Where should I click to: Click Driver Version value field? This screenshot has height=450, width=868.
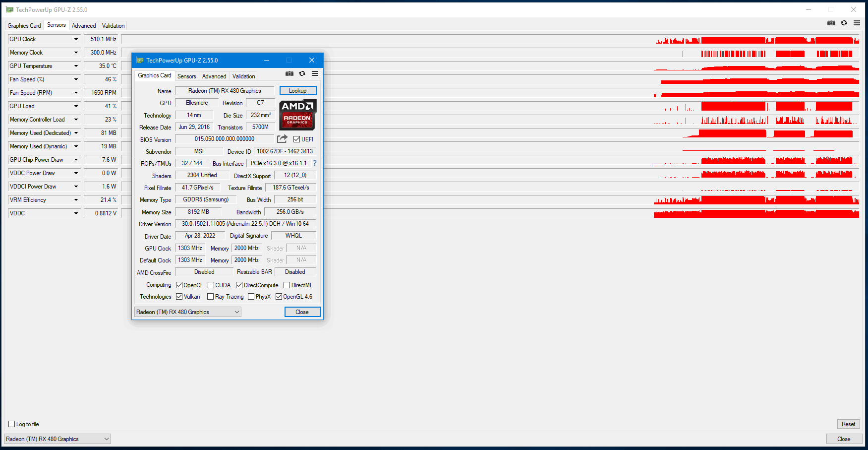point(245,224)
